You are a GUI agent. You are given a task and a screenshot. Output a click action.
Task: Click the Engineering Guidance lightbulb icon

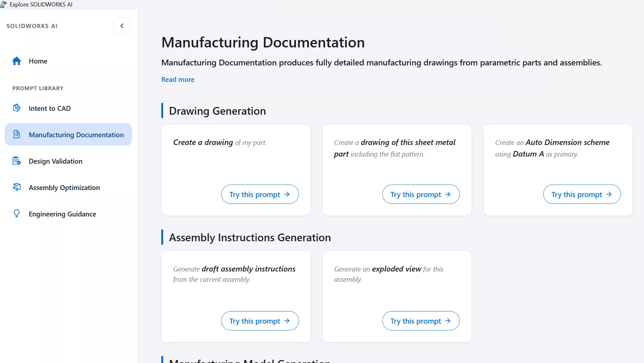click(17, 213)
